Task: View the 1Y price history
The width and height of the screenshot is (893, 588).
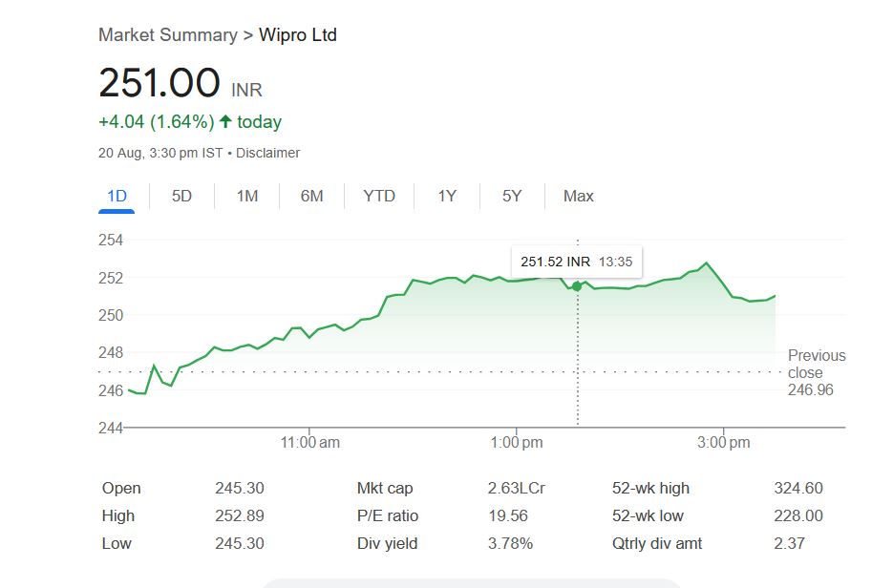Action: [447, 197]
